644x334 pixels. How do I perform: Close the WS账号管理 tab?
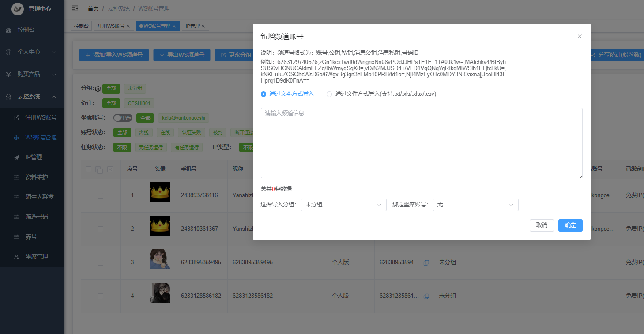click(x=174, y=26)
